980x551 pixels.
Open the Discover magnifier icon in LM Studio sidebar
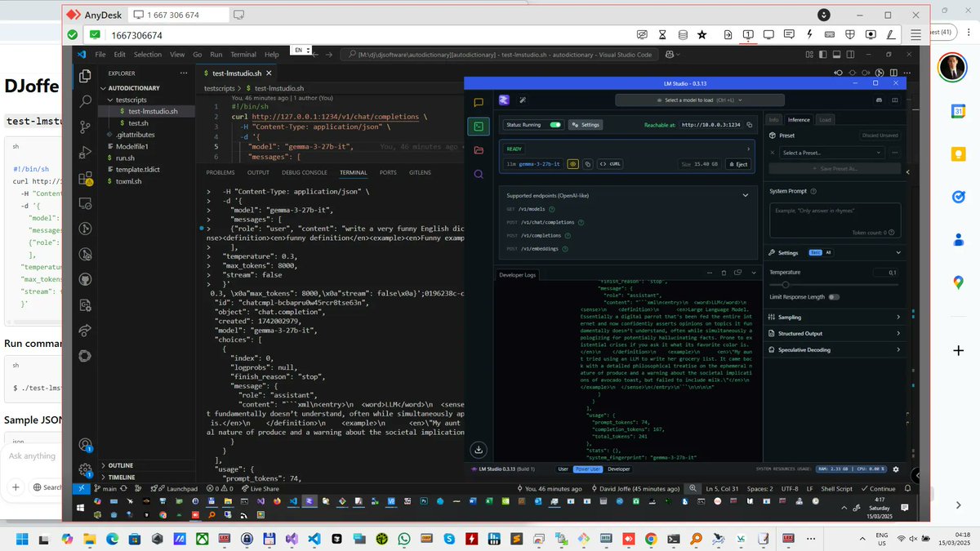479,173
